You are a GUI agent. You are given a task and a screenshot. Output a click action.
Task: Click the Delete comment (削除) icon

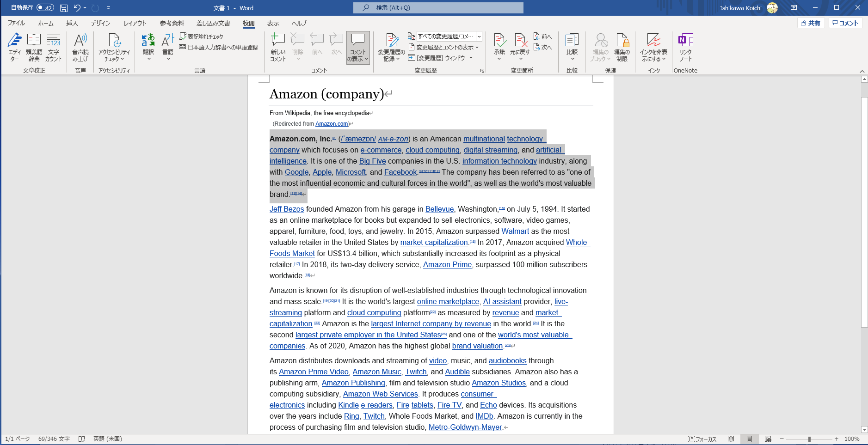[298, 47]
